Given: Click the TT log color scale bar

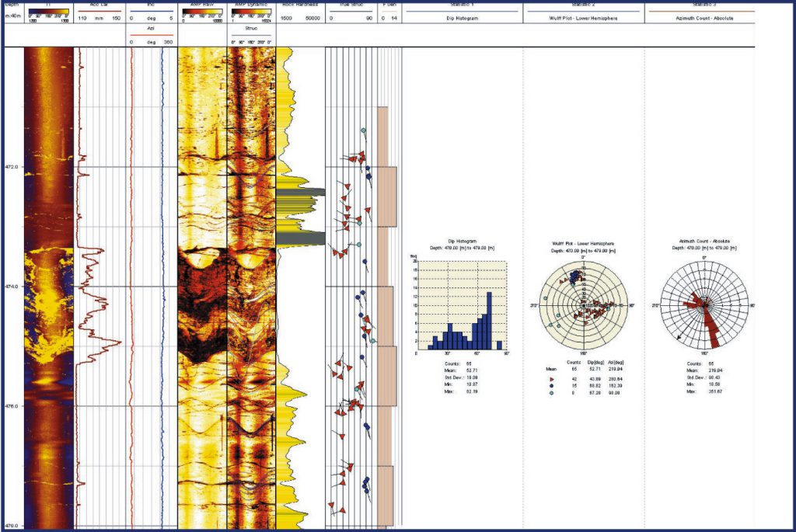Looking at the screenshot, I should tap(49, 11).
